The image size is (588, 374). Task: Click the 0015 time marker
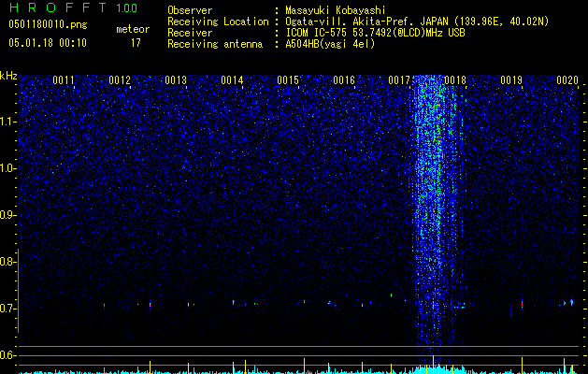288,80
